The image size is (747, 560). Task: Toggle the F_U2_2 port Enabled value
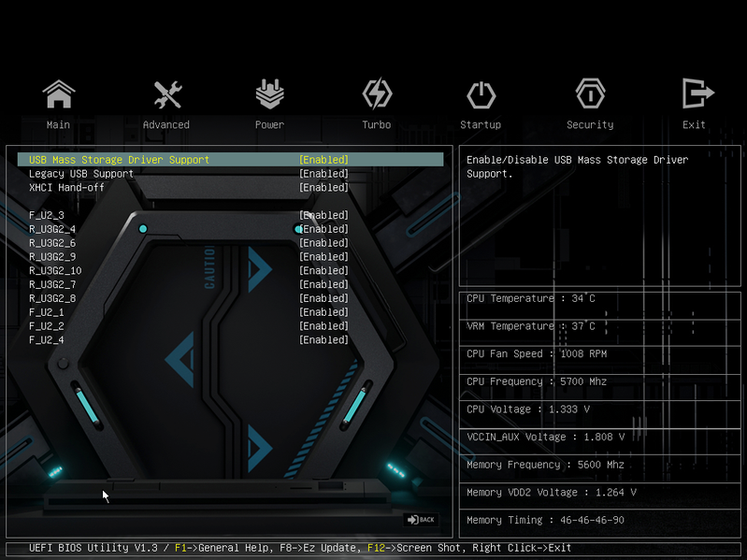click(323, 325)
